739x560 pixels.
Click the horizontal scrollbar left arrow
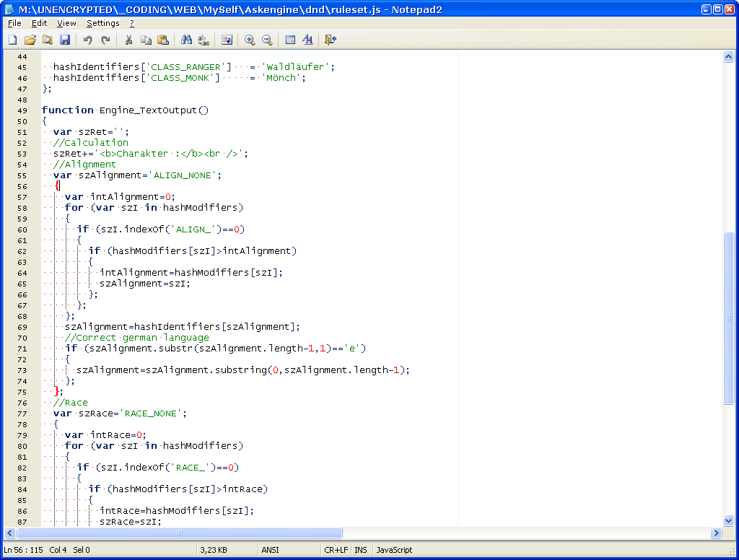[10, 533]
